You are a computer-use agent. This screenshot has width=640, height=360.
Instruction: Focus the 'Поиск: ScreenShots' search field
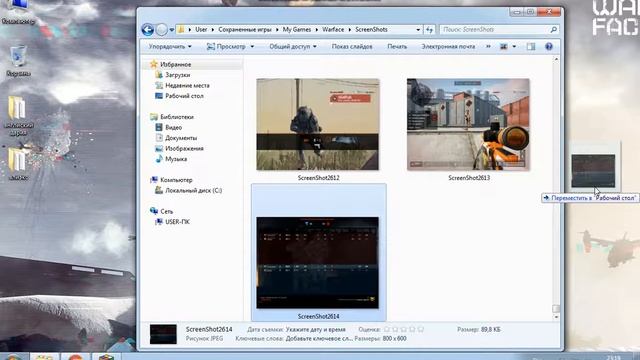coord(494,29)
